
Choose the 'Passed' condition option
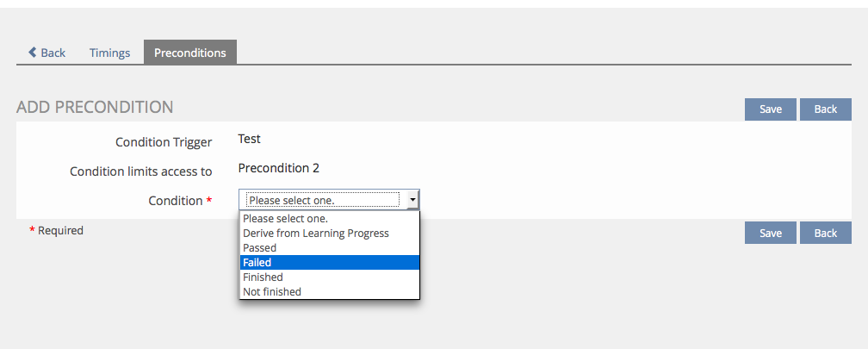259,248
